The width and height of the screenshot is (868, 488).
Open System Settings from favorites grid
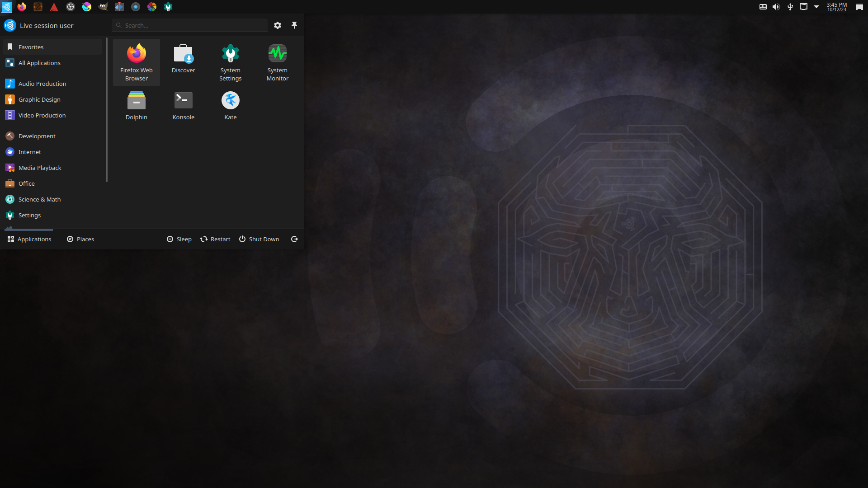pos(230,62)
